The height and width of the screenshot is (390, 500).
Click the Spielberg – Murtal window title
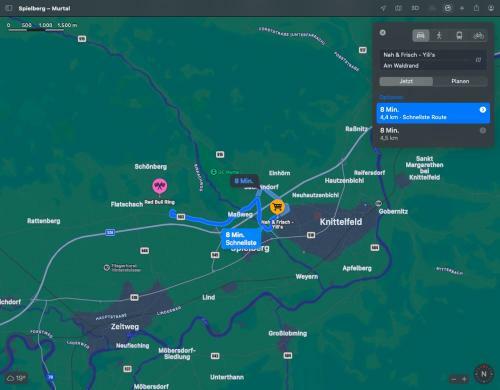[x=44, y=8]
